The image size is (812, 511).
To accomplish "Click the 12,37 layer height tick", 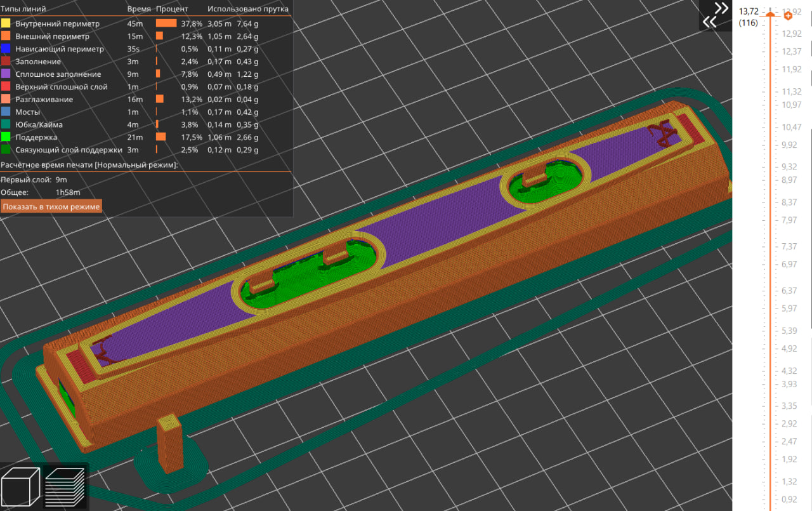I will (792, 51).
